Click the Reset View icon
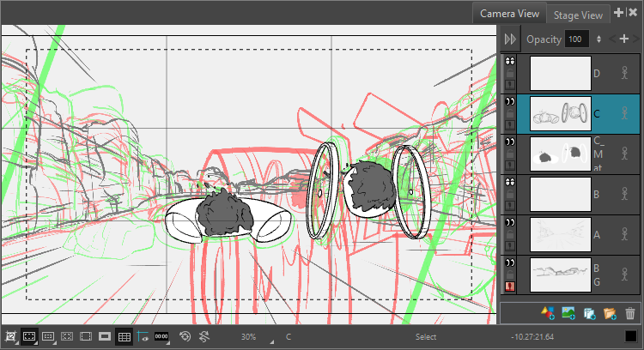 tap(185, 337)
